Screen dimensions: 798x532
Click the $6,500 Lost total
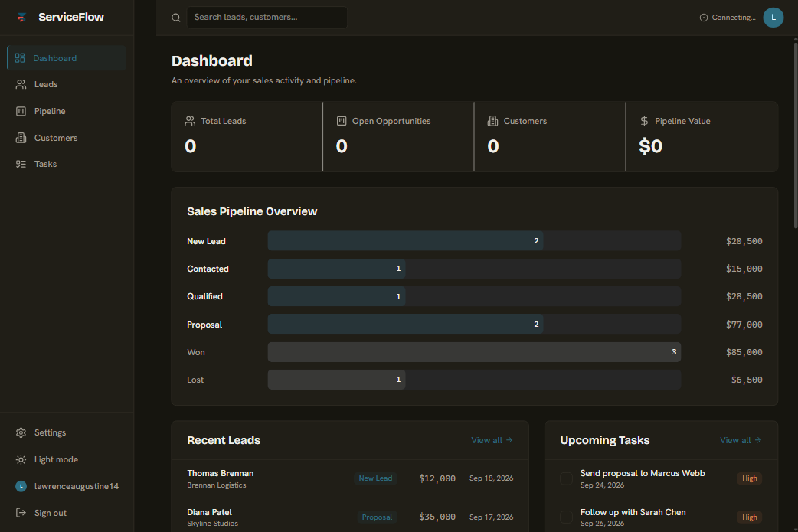coord(747,380)
